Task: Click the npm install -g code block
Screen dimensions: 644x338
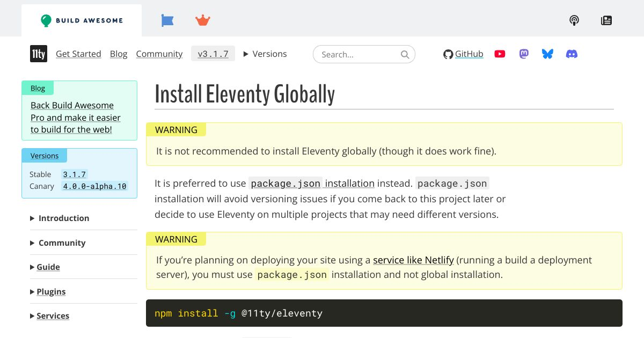Action: 384,313
